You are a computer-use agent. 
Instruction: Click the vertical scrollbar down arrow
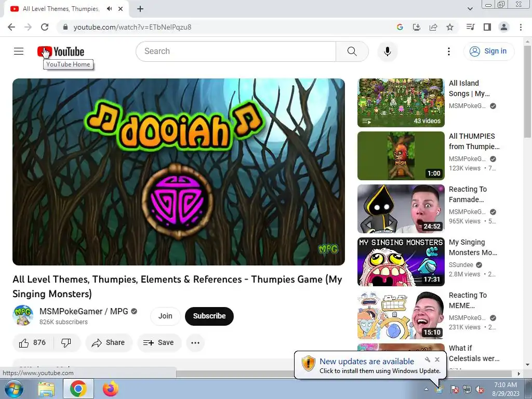point(527,365)
